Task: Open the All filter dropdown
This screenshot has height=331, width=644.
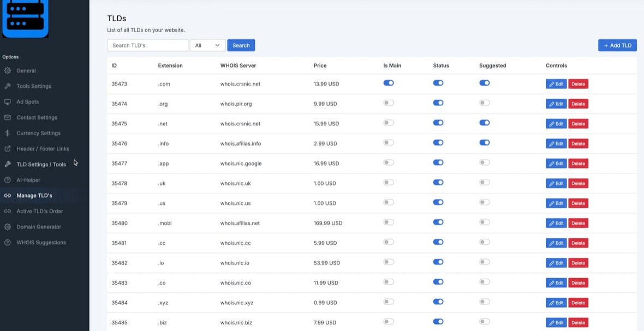Action: pos(207,45)
